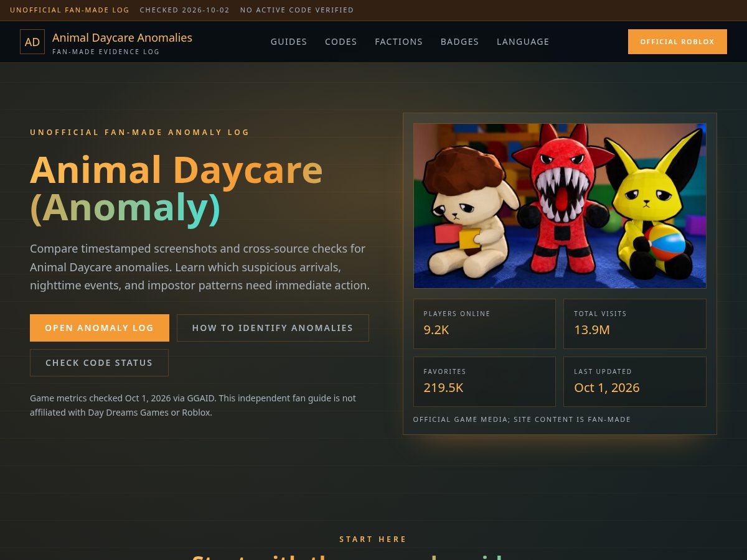This screenshot has height=560, width=747.
Task: Click the Last Updated Oct 1, 2026 card
Action: [635, 381]
